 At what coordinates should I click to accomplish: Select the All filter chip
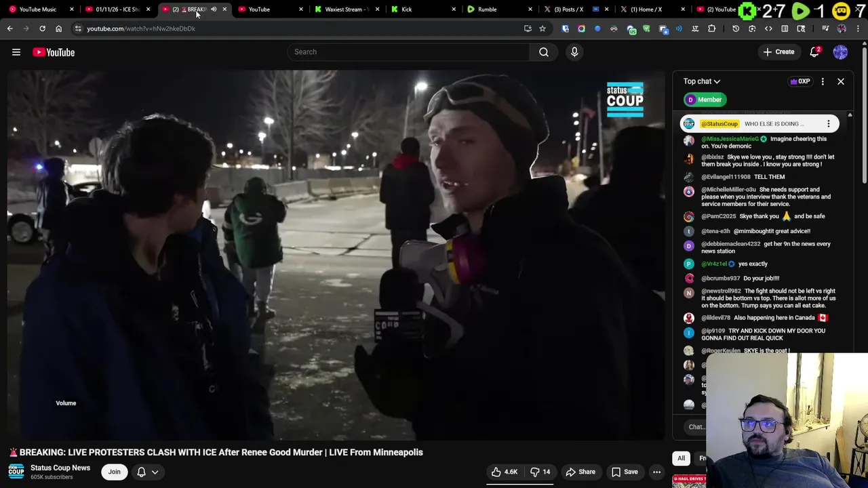(682, 458)
